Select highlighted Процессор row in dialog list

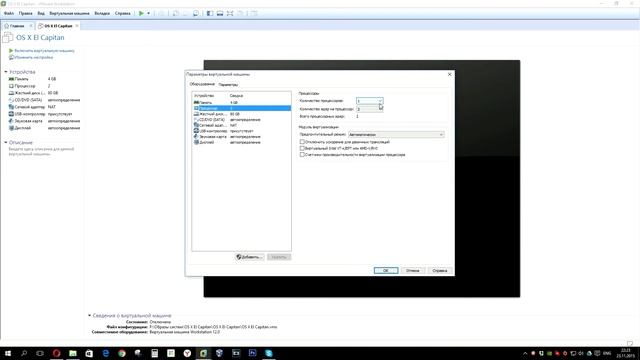click(242, 108)
